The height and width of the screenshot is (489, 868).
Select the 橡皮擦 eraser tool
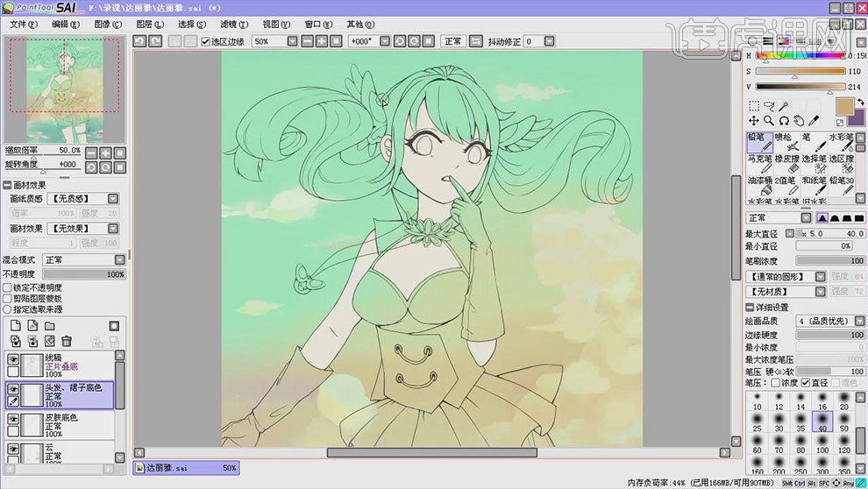[x=786, y=164]
